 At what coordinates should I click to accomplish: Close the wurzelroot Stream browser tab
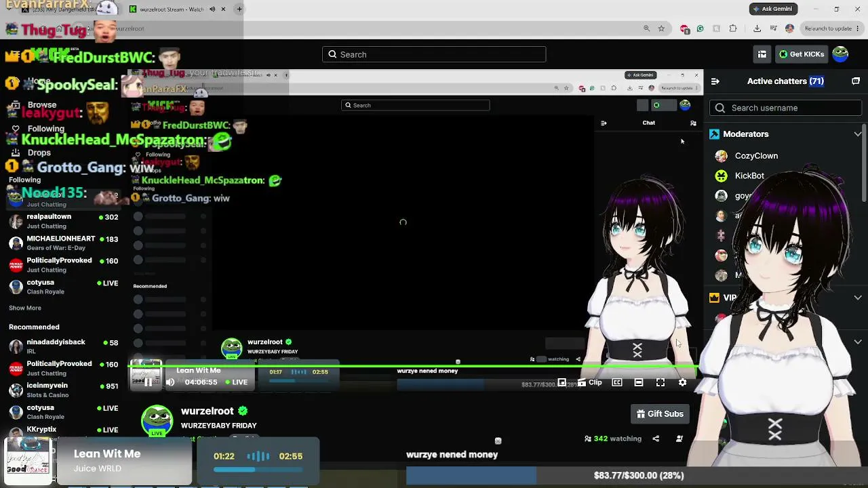pyautogui.click(x=223, y=9)
